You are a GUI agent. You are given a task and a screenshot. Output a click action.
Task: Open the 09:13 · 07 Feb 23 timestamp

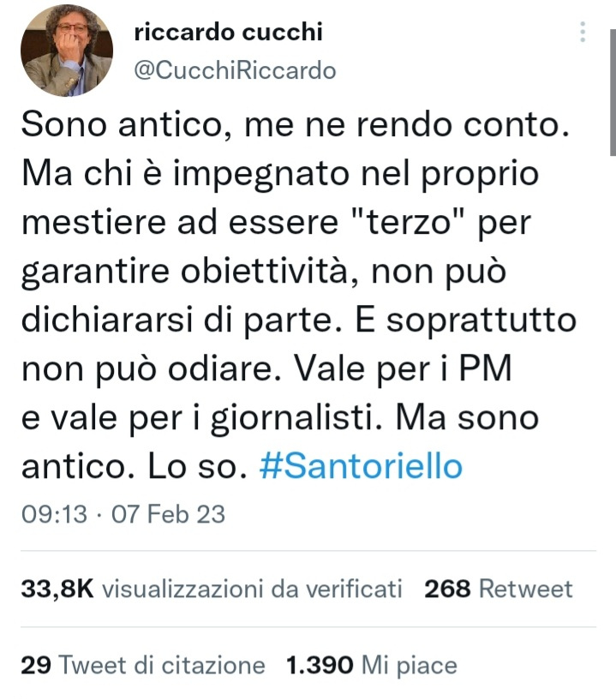point(123,513)
